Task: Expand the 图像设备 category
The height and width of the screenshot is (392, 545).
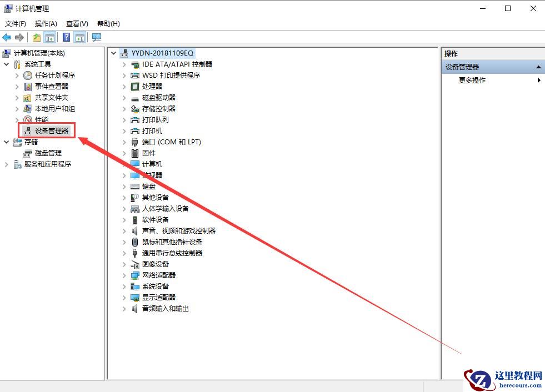Action: tap(124, 264)
